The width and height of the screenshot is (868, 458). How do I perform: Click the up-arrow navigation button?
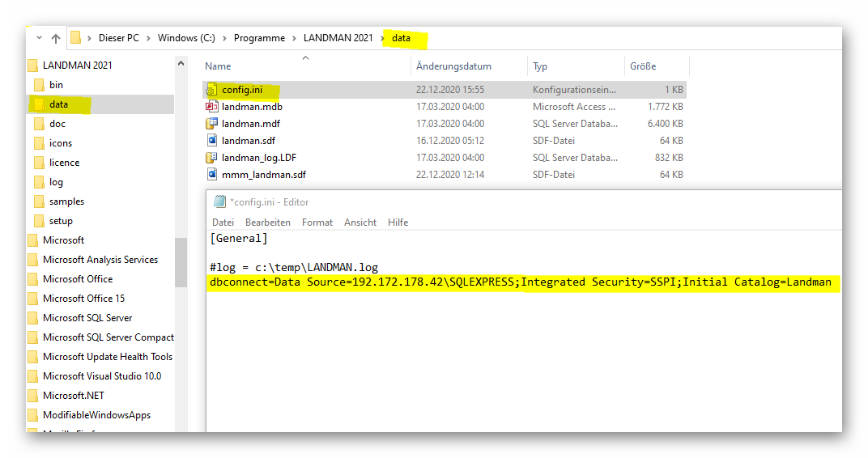pyautogui.click(x=55, y=38)
